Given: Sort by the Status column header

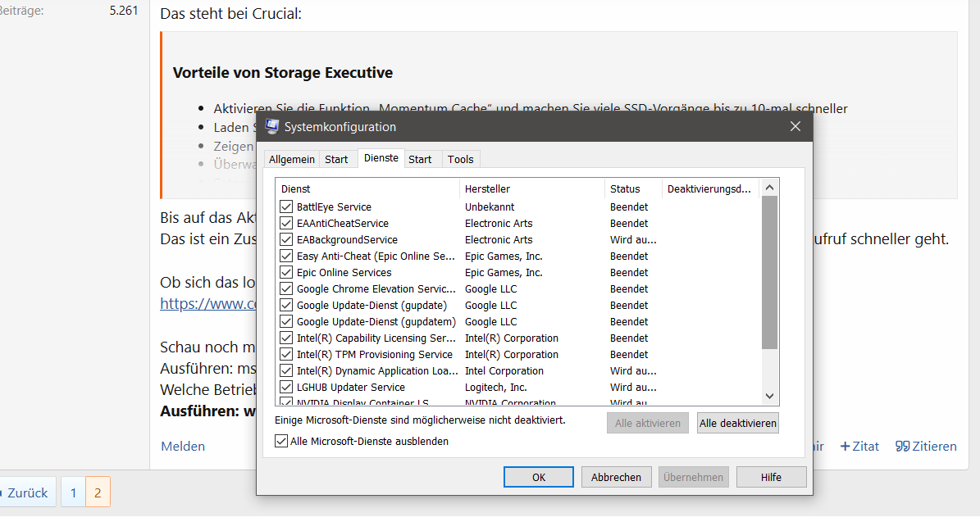Looking at the screenshot, I should tap(633, 188).
